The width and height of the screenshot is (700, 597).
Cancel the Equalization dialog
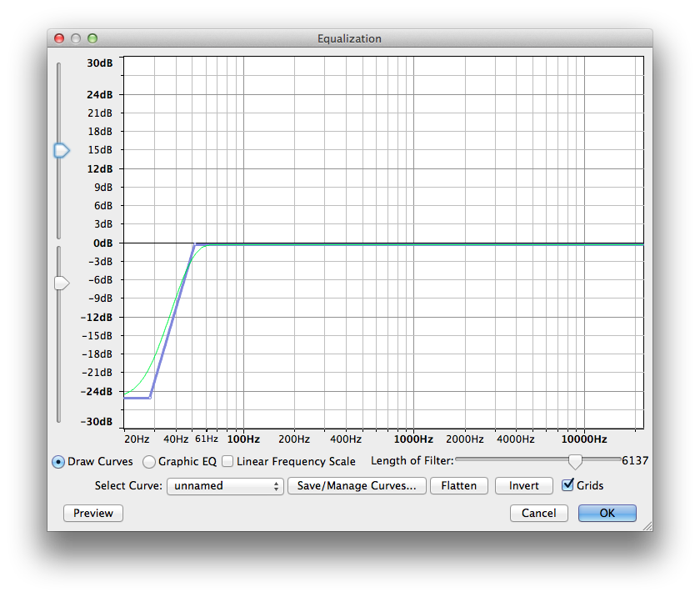538,514
